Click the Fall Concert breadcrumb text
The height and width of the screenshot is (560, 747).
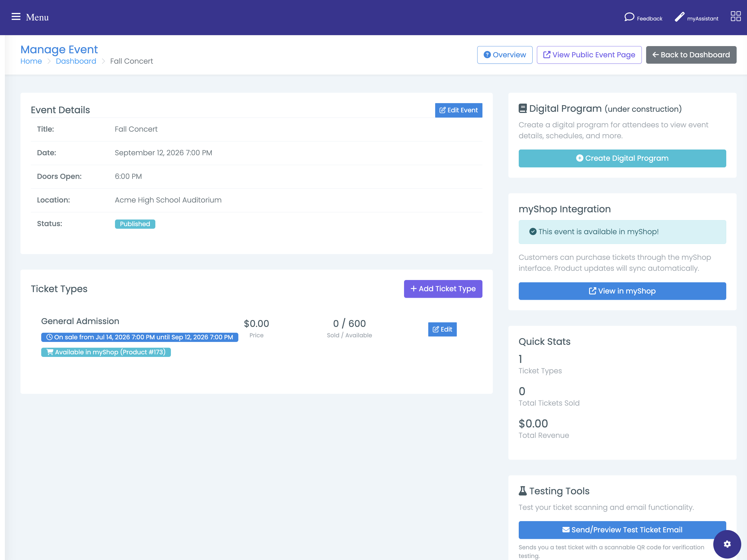131,61
